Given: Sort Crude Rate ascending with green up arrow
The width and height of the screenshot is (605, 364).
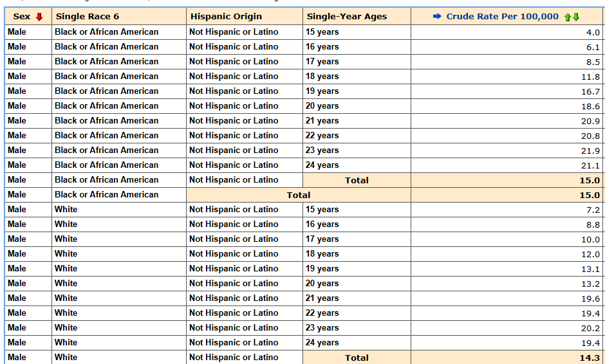Looking at the screenshot, I should [568, 17].
